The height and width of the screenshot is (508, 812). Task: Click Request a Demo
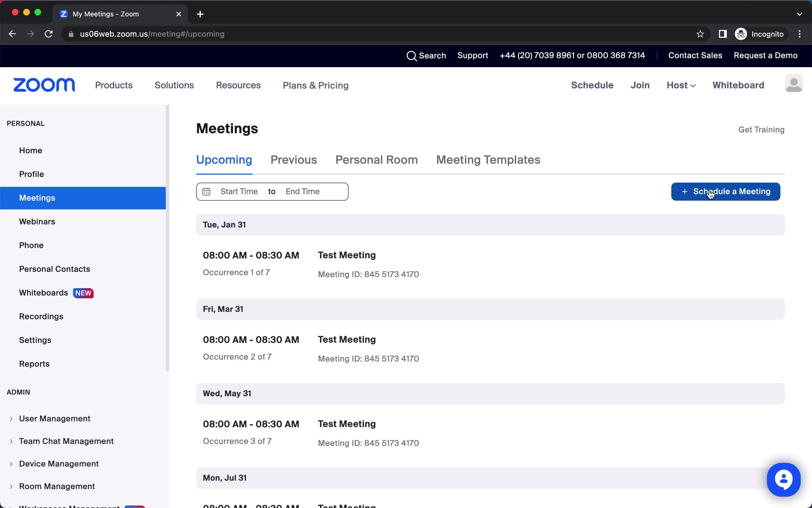(x=765, y=55)
